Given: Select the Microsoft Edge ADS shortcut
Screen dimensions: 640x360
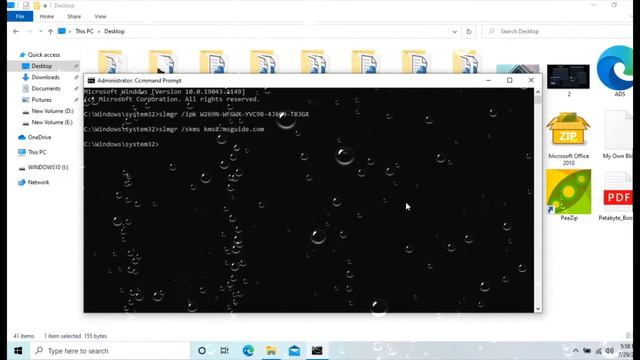Looking at the screenshot, I should tap(616, 71).
